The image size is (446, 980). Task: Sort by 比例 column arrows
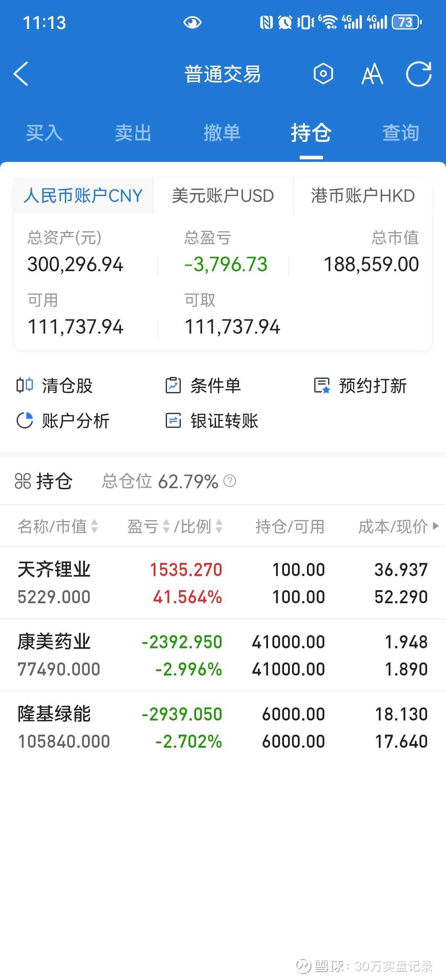point(219,527)
